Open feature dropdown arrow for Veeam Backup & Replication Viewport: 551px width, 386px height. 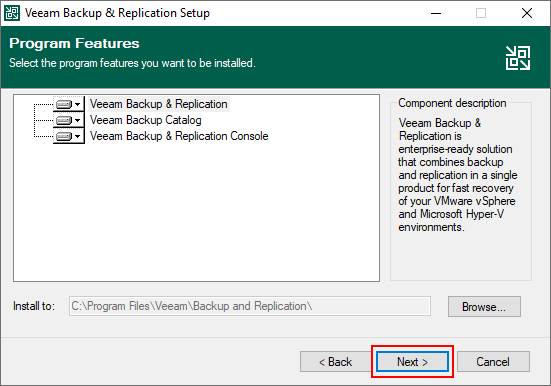click(78, 104)
